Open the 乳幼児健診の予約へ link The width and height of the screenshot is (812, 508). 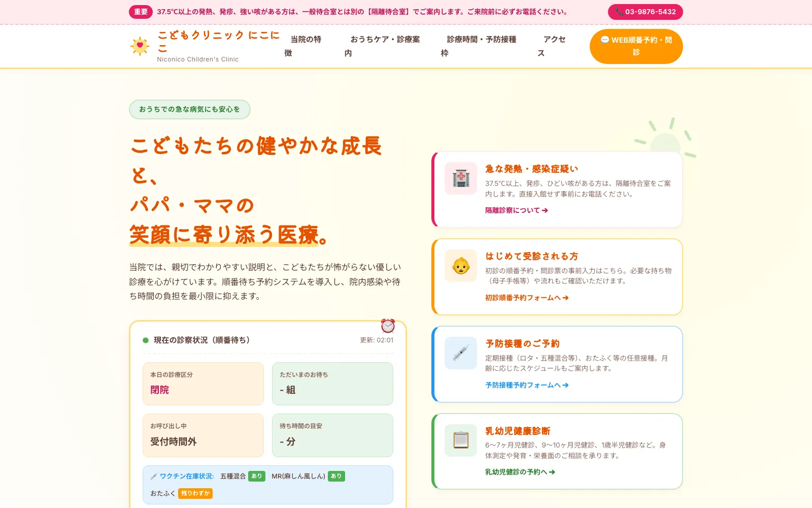tap(520, 472)
